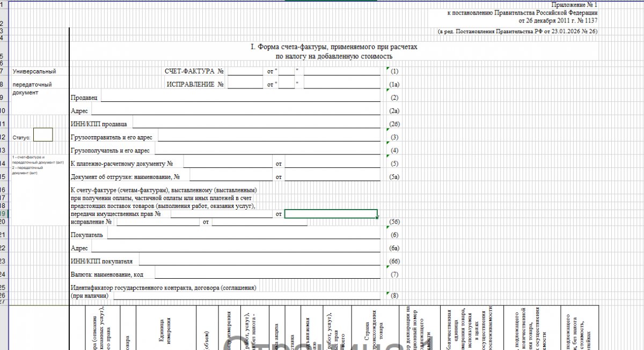The width and height of the screenshot is (644, 350).
Task: Select the row 24 header
Action: pos(3,274)
